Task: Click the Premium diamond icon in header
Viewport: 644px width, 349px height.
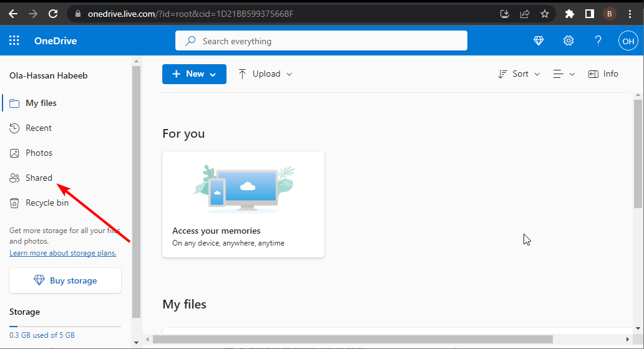Action: [x=539, y=41]
